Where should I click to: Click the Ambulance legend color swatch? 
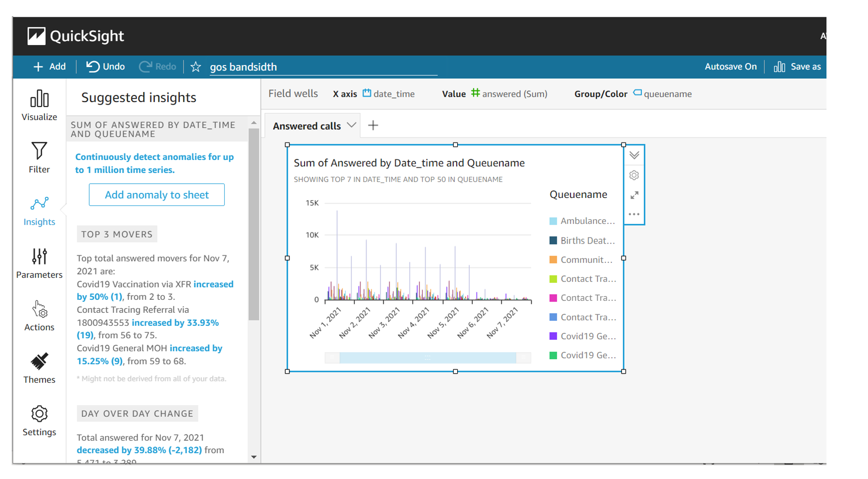point(553,221)
